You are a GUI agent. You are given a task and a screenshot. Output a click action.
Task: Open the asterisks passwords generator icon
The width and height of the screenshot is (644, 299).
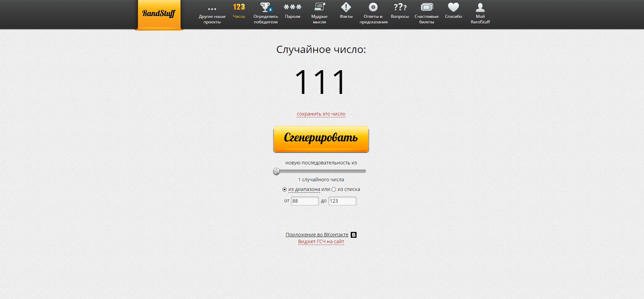[x=292, y=7]
